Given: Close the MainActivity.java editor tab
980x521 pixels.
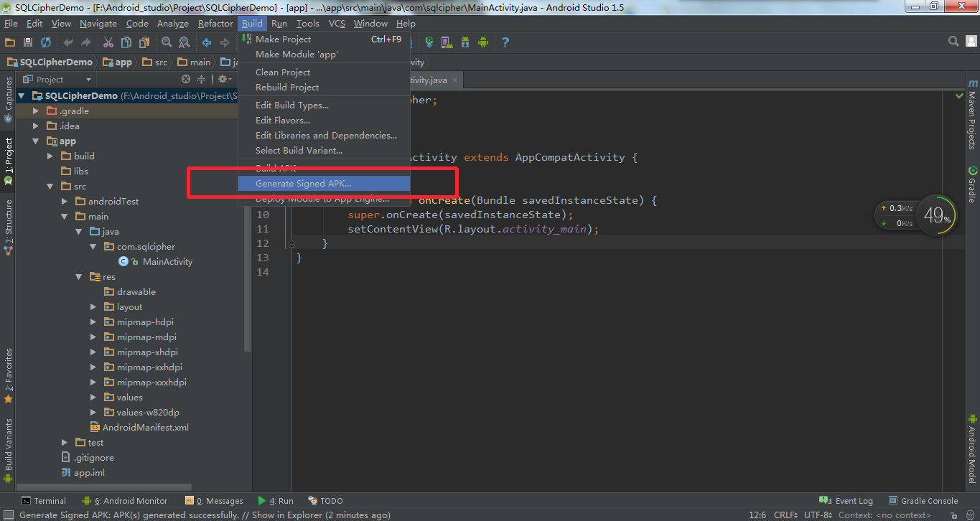Looking at the screenshot, I should (x=454, y=80).
